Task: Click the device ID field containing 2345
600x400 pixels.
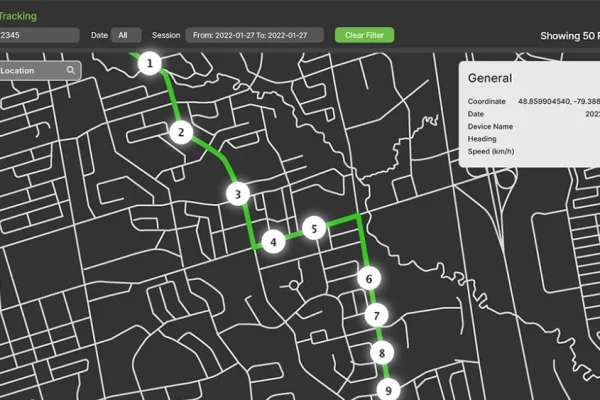Action: pos(39,35)
